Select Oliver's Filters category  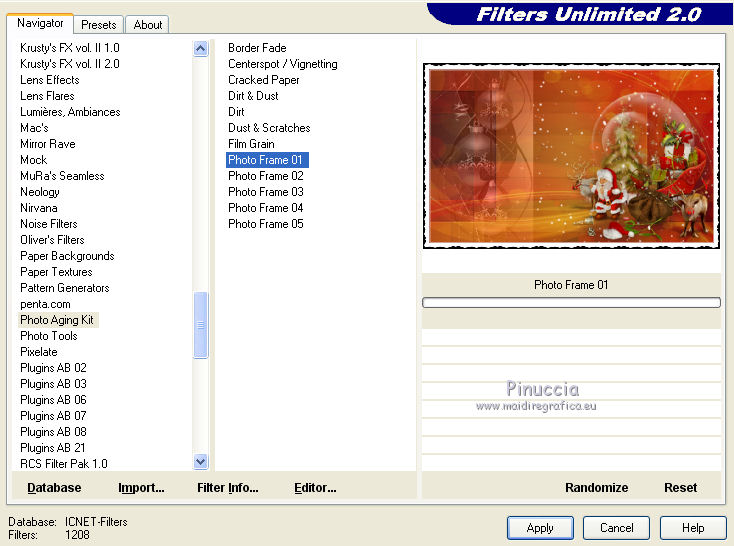[52, 240]
